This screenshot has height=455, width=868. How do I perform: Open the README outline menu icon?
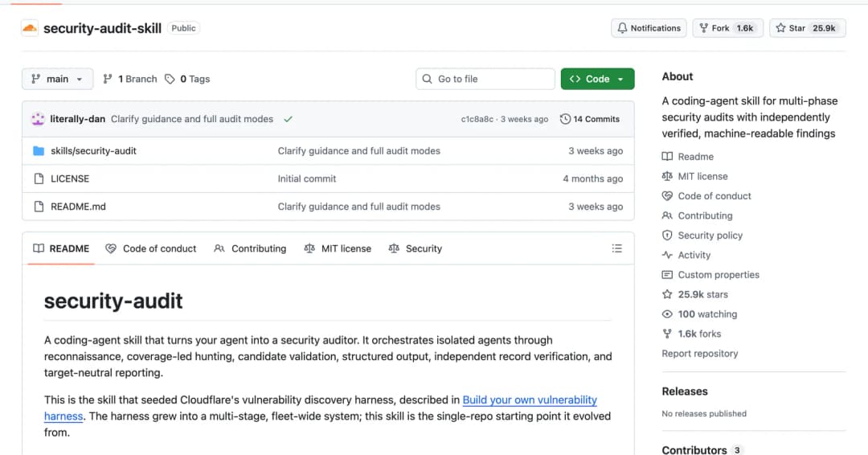[x=616, y=248]
